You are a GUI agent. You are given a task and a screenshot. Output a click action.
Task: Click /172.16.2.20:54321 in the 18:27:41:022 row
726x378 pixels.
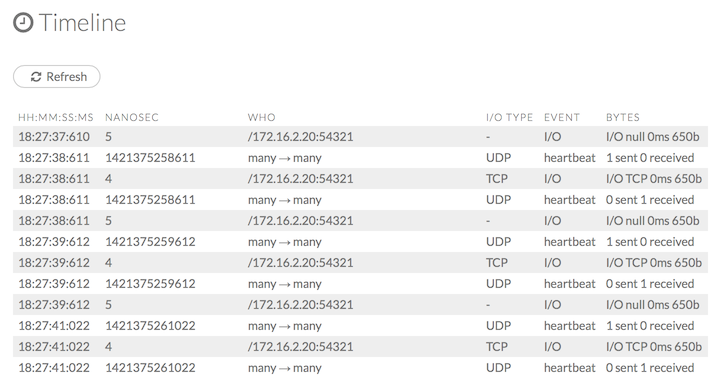(300, 346)
